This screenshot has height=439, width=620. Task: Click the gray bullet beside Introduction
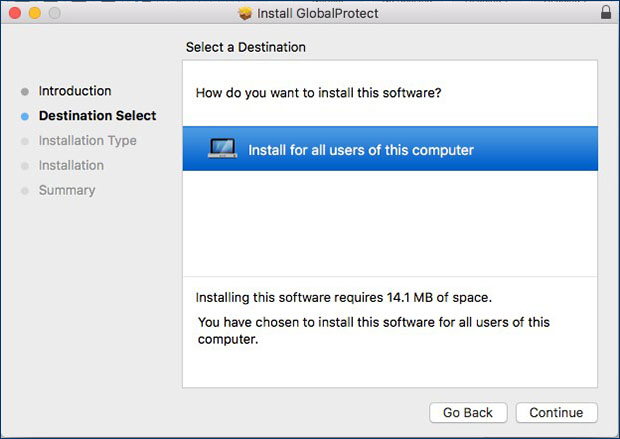25,91
